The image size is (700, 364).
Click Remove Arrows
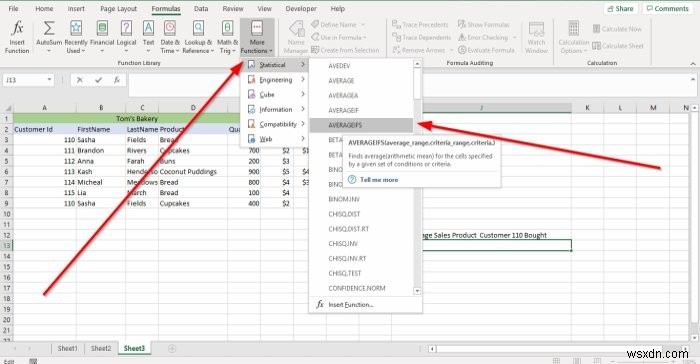coord(422,50)
